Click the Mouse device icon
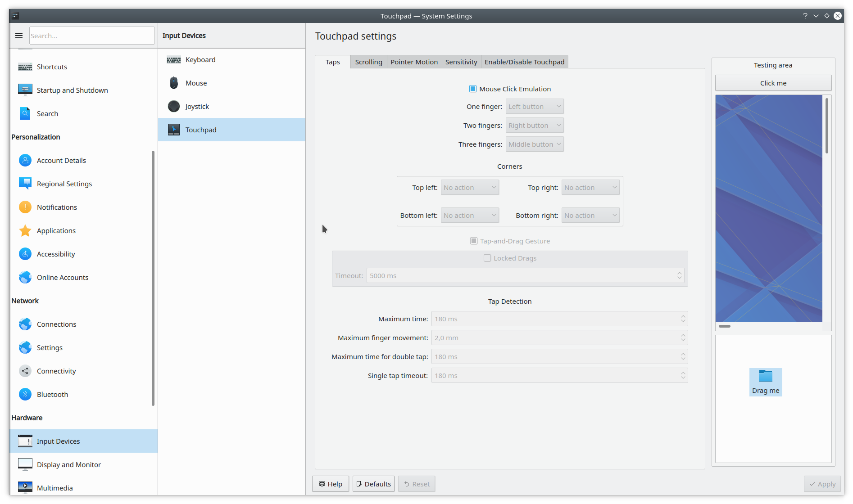The width and height of the screenshot is (853, 504). 174,83
